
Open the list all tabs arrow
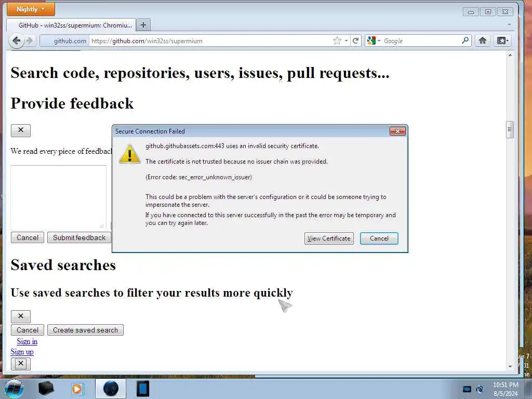pyautogui.click(x=509, y=24)
